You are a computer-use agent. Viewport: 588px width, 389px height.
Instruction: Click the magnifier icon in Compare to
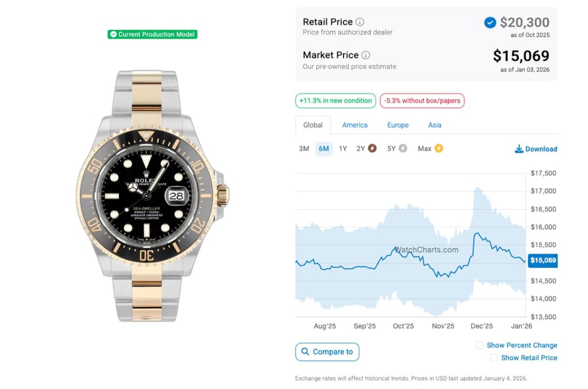[305, 352]
